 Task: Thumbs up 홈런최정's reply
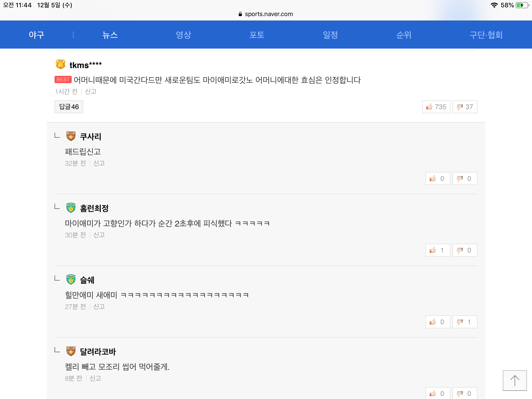coord(438,250)
